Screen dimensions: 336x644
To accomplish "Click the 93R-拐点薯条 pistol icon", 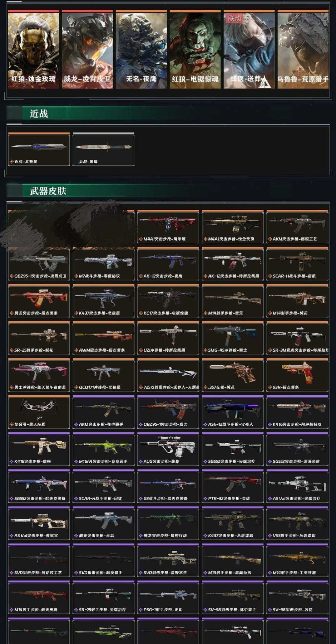I will (297, 375).
